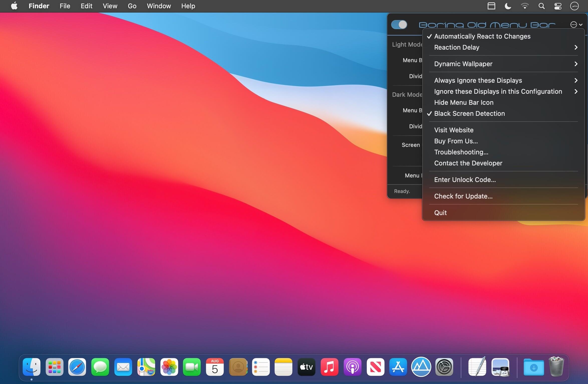Click the 'Ready.' status text

pyautogui.click(x=402, y=191)
